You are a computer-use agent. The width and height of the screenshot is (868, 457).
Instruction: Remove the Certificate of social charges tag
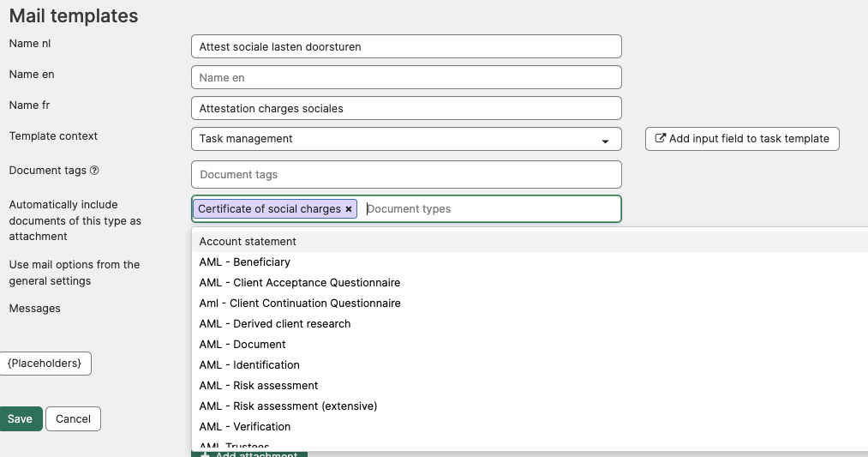[348, 209]
